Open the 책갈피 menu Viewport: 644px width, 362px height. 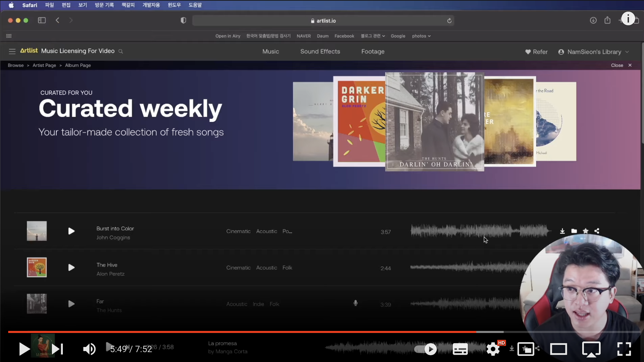pyautogui.click(x=128, y=5)
